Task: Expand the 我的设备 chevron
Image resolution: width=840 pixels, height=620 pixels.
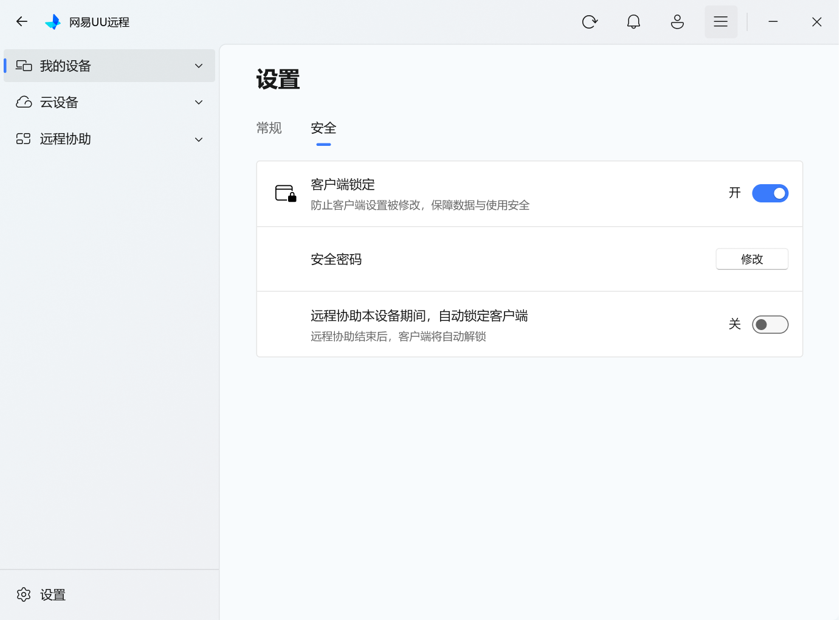Action: 199,66
